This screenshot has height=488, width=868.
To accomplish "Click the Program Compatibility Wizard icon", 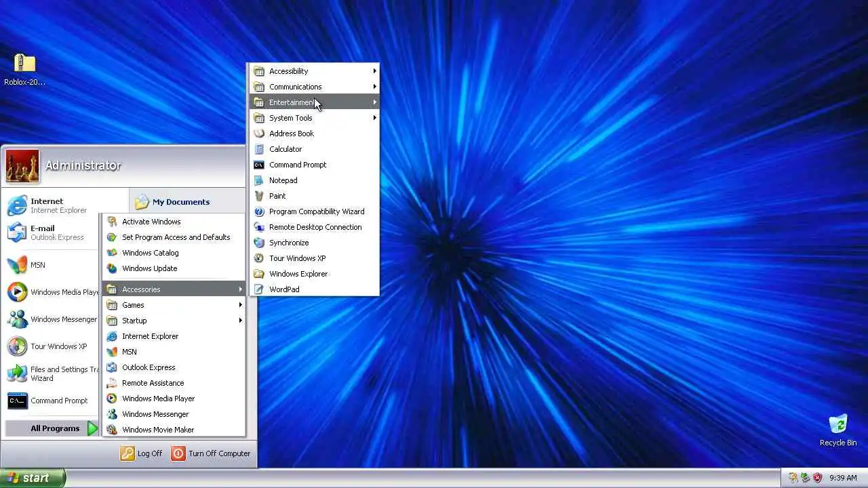I will [x=258, y=211].
